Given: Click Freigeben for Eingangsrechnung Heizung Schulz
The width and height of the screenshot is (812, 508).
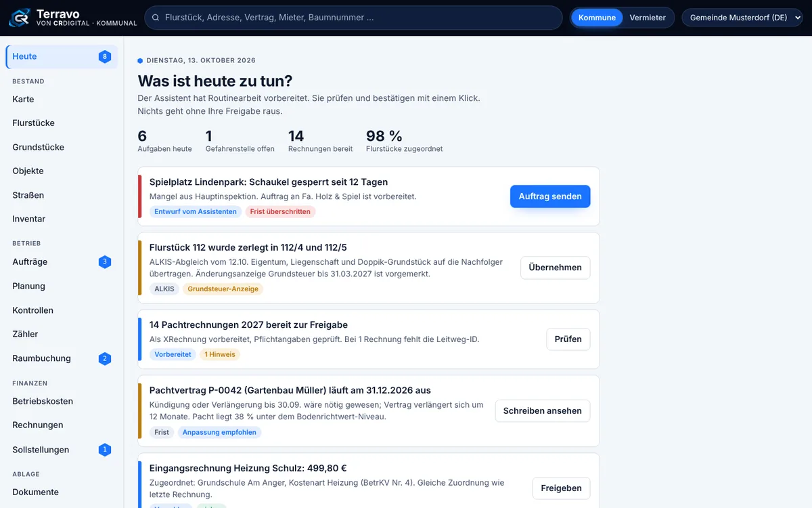Looking at the screenshot, I should (561, 488).
